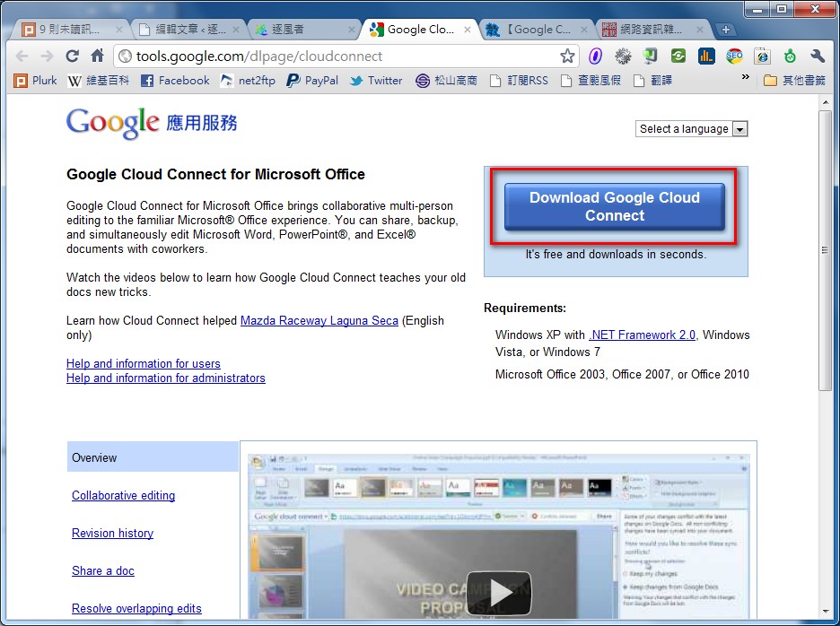This screenshot has width=840, height=626.
Task: Expand the Select a language dropdown
Action: [x=691, y=128]
